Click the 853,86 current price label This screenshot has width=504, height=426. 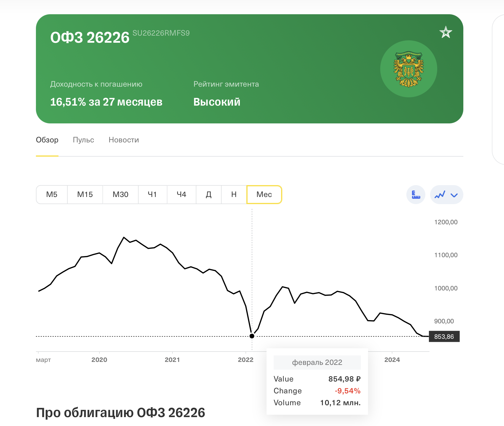[444, 336]
